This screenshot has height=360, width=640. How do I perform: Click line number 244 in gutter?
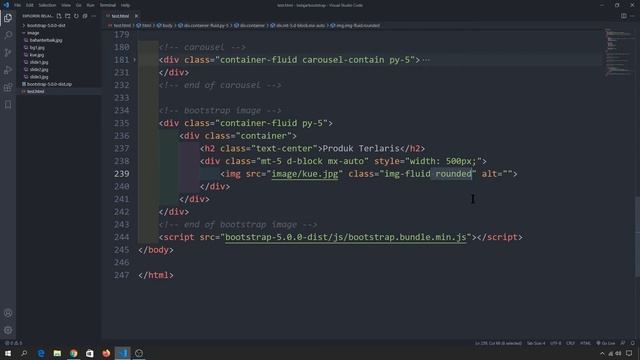click(122, 237)
